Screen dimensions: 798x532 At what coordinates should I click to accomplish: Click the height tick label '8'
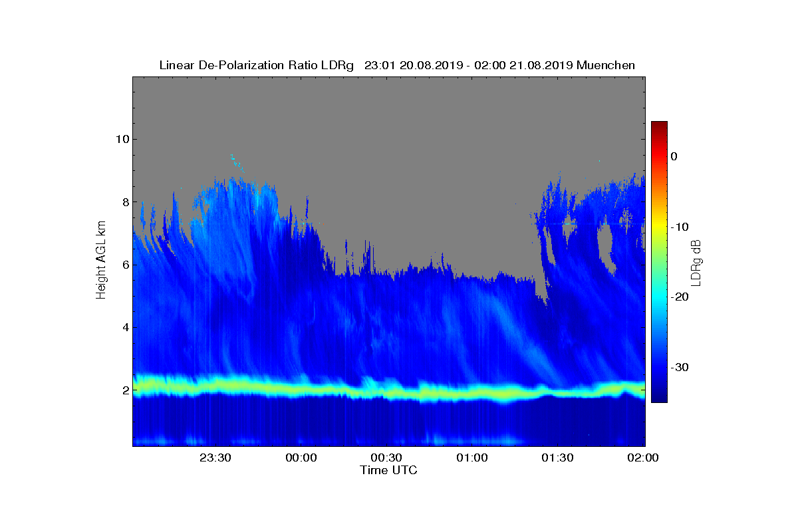tap(125, 202)
